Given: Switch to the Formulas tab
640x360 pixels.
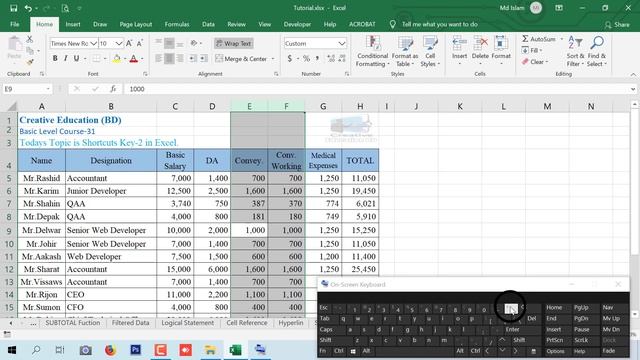Looking at the screenshot, I should [177, 24].
